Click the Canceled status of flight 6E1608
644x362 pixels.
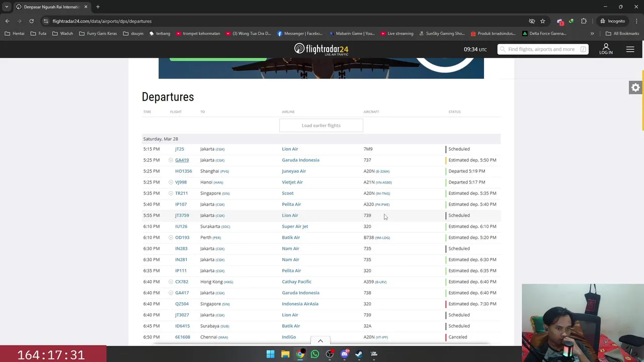458,337
